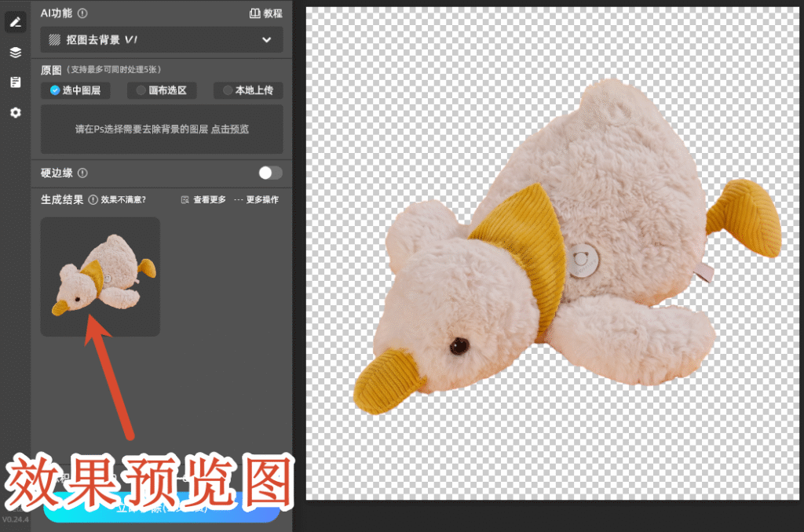
Task: Open the 抠图去背景 V1 dropdown
Action: tap(162, 40)
